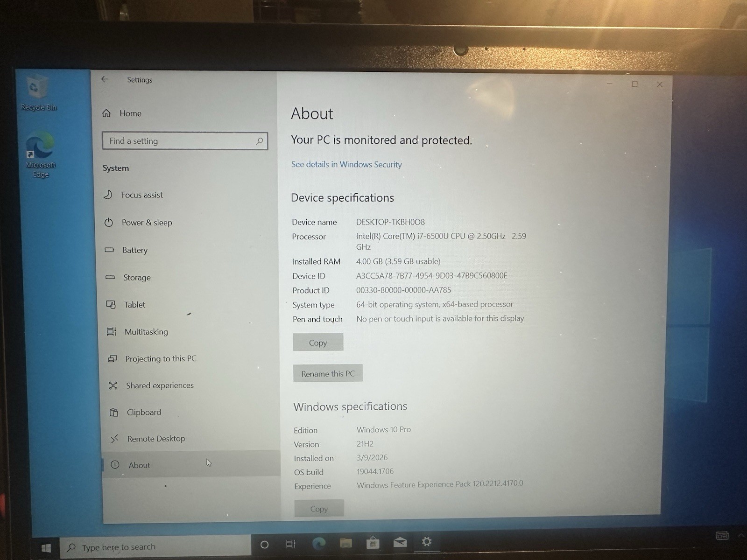Click the Shared experiences icon
747x560 pixels.
coord(113,385)
